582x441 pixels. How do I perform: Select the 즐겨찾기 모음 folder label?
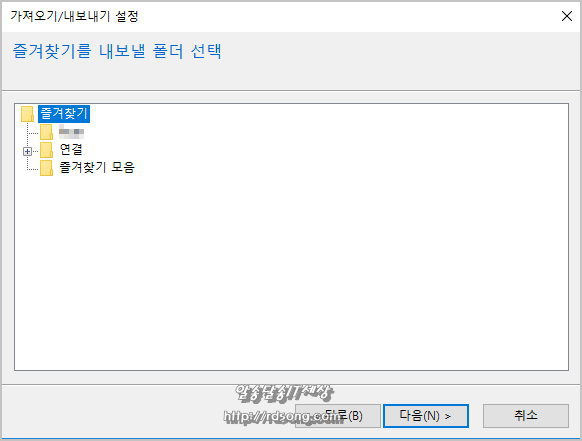point(97,167)
